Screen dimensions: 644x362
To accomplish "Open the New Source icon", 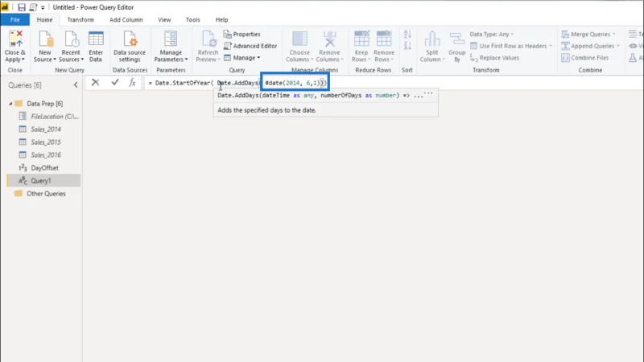I will coord(45,39).
